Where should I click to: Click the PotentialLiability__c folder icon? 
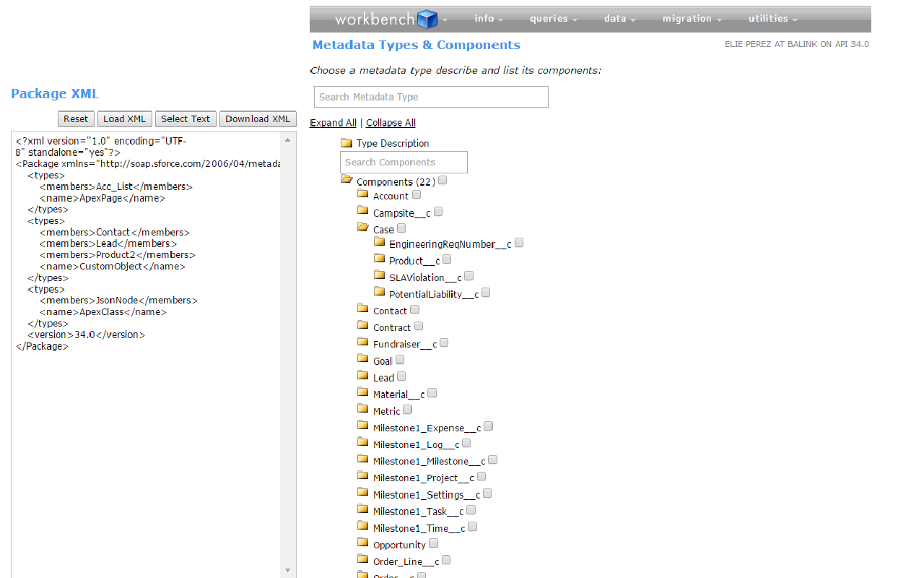coord(380,292)
